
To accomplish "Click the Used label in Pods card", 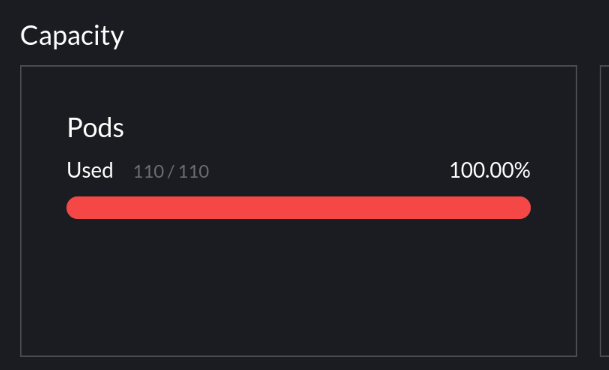I will [x=90, y=170].
